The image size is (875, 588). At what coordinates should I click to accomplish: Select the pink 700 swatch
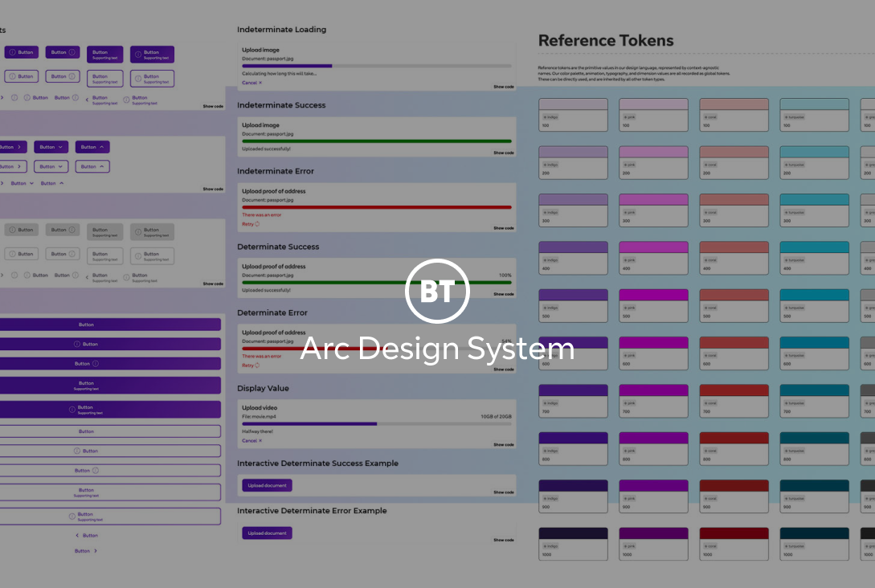653,401
